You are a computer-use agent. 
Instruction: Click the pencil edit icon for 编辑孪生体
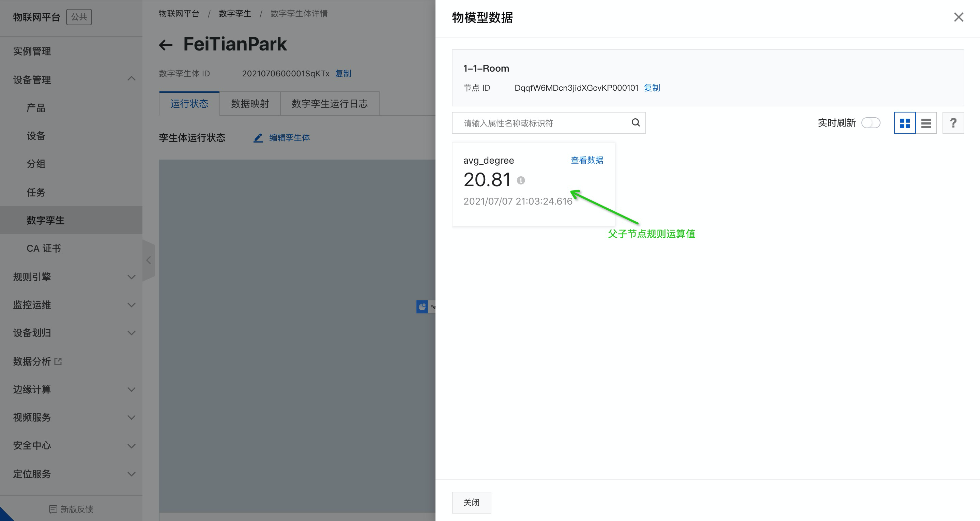tap(258, 138)
